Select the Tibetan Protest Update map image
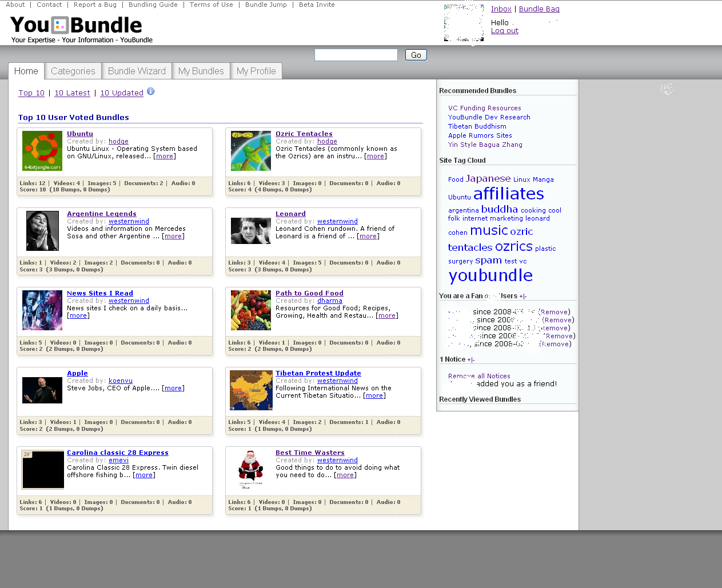Image resolution: width=722 pixels, height=588 pixels. pos(251,390)
